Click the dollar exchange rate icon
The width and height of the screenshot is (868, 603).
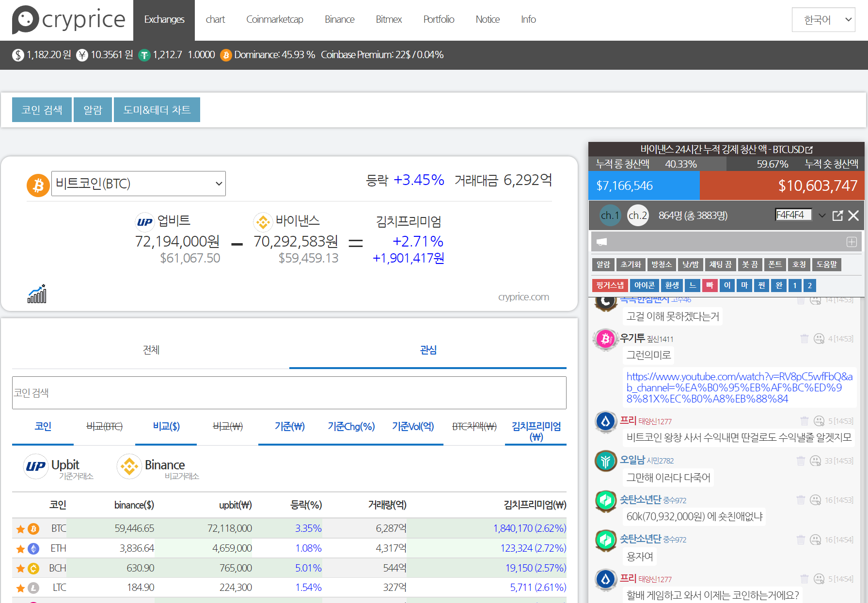coord(18,55)
